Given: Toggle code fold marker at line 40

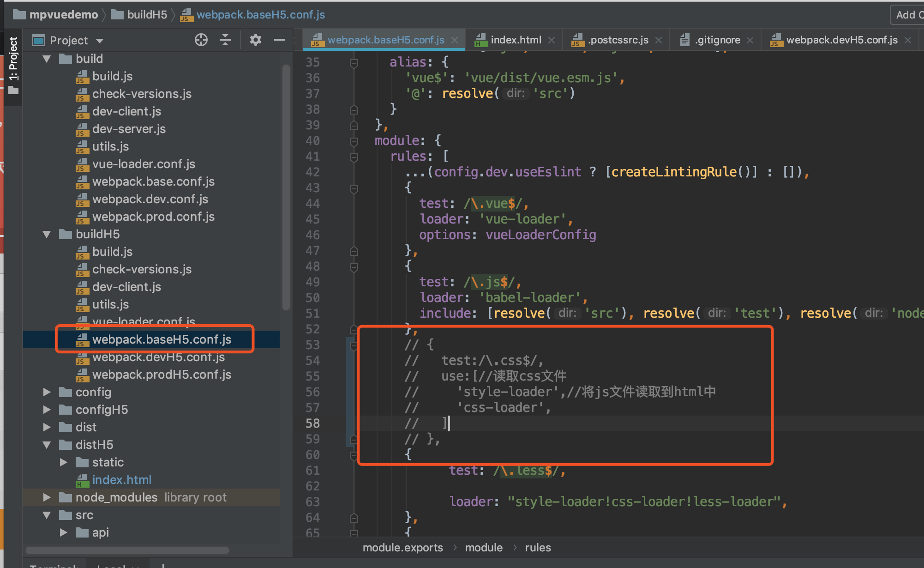Looking at the screenshot, I should tap(354, 141).
